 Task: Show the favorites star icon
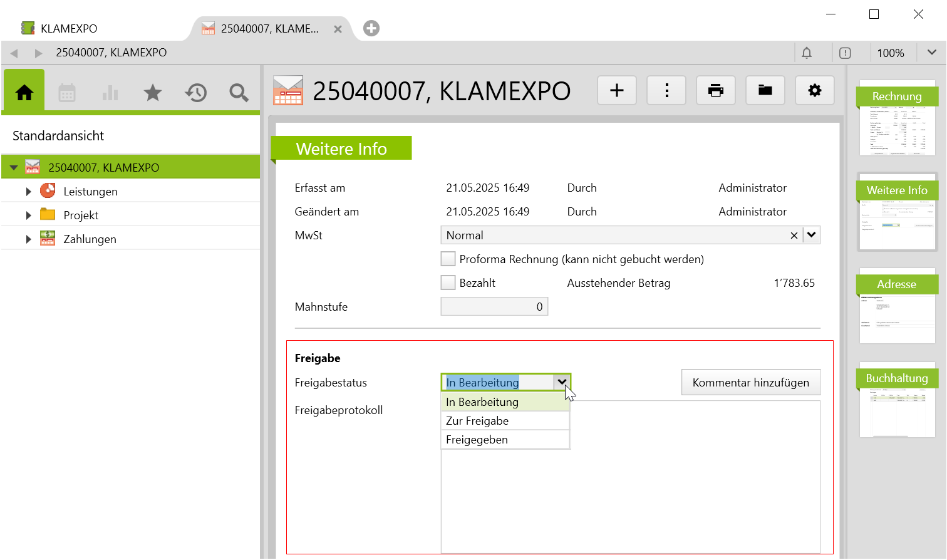click(152, 93)
